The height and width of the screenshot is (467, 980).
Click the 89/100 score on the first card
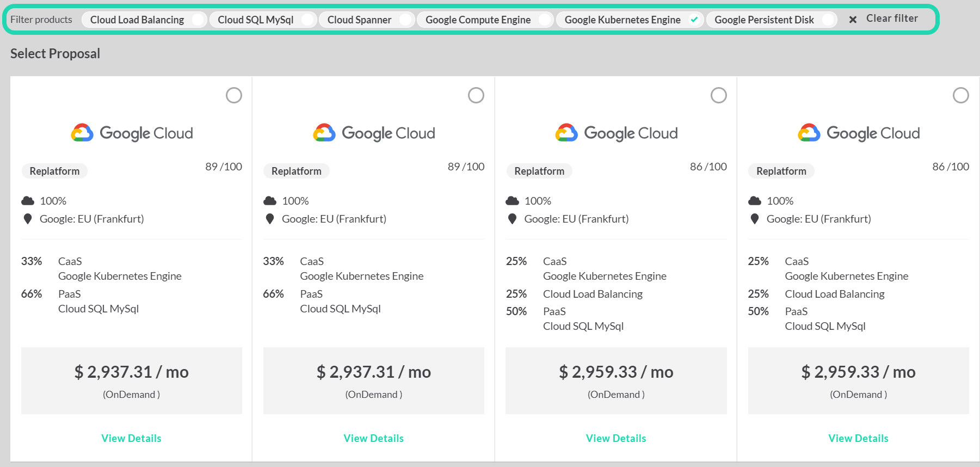224,167
